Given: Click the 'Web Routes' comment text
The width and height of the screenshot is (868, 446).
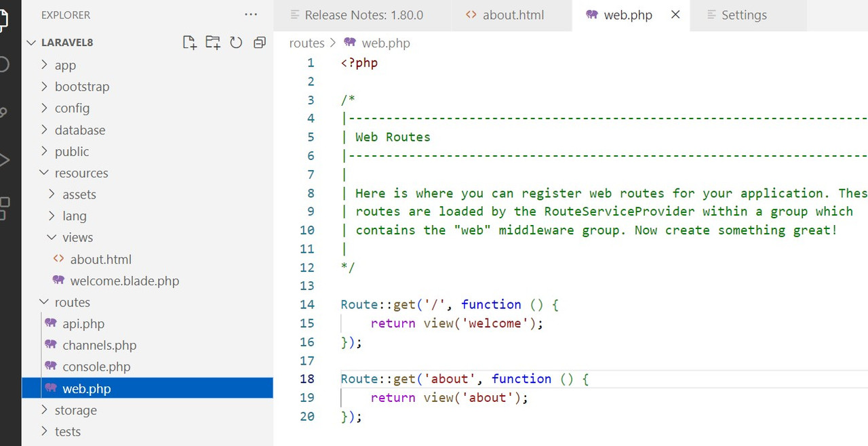Looking at the screenshot, I should point(393,137).
